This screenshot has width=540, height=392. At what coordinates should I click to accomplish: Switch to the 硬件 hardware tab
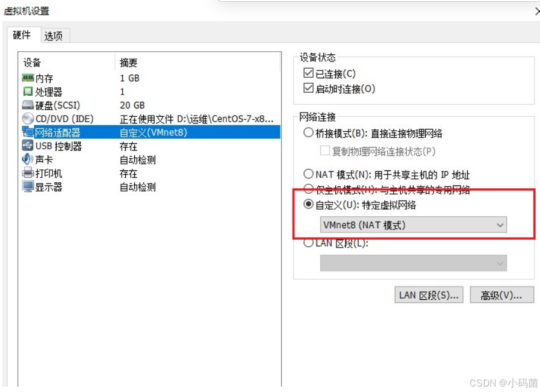point(22,35)
